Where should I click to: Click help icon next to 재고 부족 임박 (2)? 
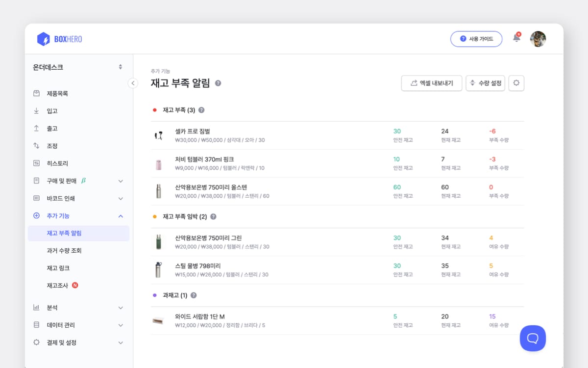click(x=213, y=216)
